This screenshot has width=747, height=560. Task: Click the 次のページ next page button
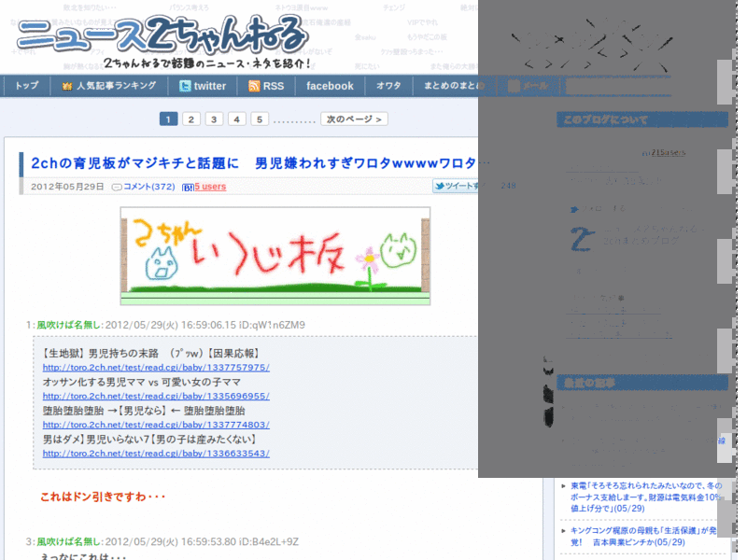[x=354, y=119]
